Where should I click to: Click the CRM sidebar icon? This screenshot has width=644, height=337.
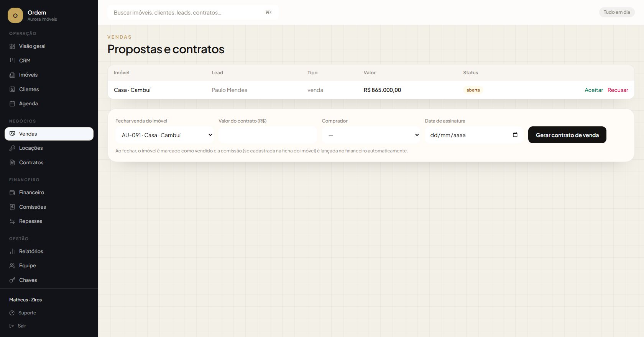12,61
